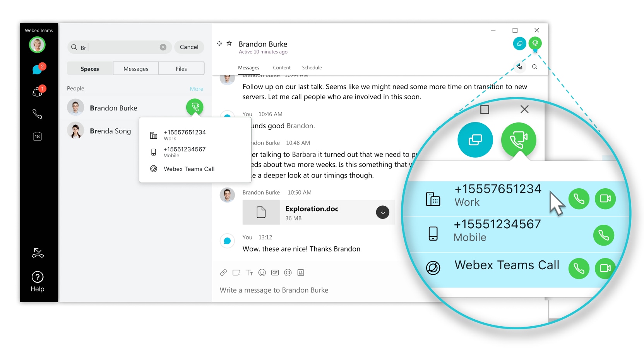Screen dimensions: 644x358
Task: Open the Exploration.doc attachment
Action: [x=319, y=212]
